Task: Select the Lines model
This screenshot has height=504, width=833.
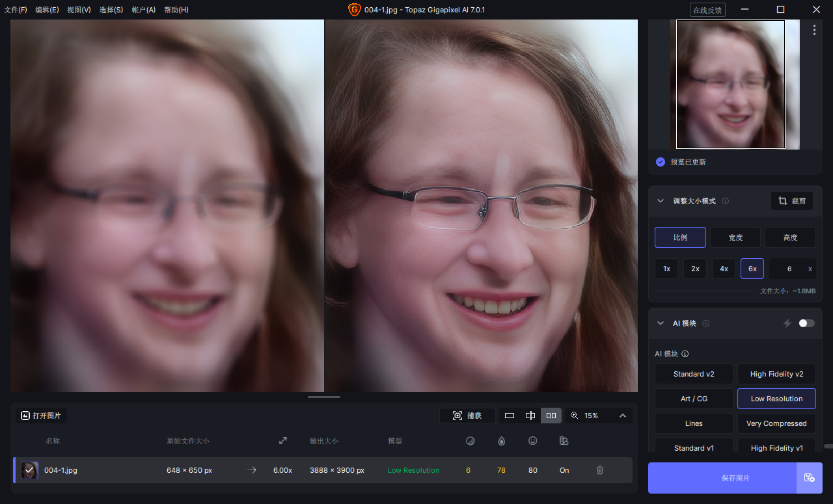Action: pyautogui.click(x=694, y=423)
